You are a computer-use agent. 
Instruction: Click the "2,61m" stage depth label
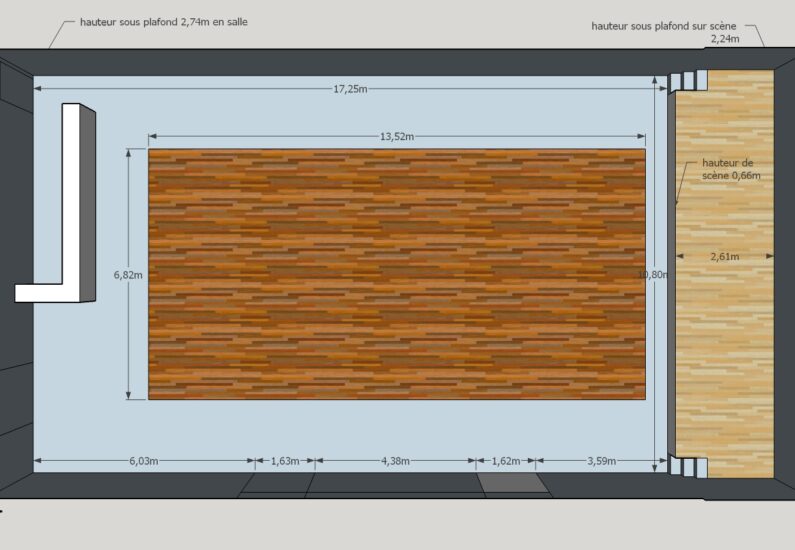coord(725,256)
